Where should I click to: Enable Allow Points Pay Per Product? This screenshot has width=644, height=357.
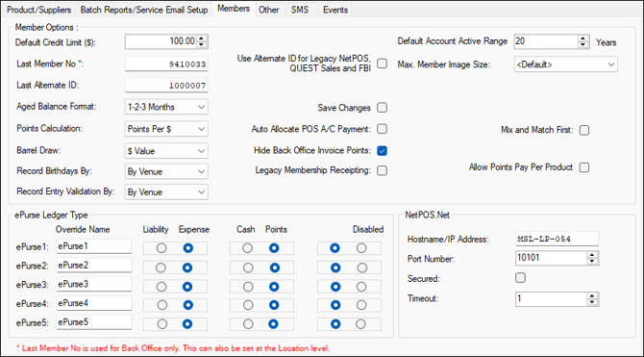click(x=584, y=167)
